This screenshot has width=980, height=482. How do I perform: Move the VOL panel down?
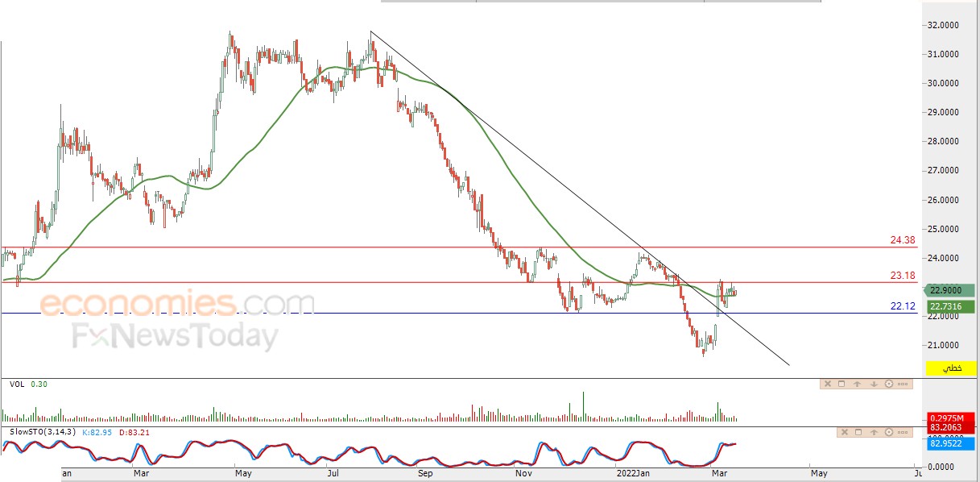click(874, 384)
